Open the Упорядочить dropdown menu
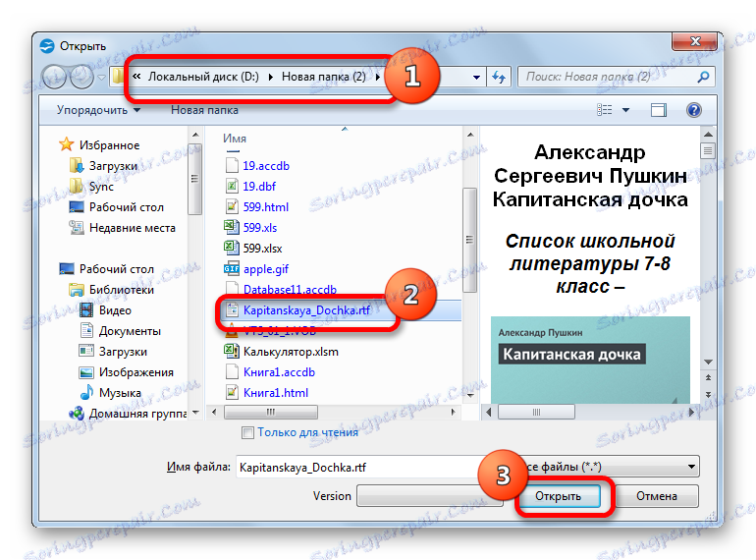 tap(98, 110)
